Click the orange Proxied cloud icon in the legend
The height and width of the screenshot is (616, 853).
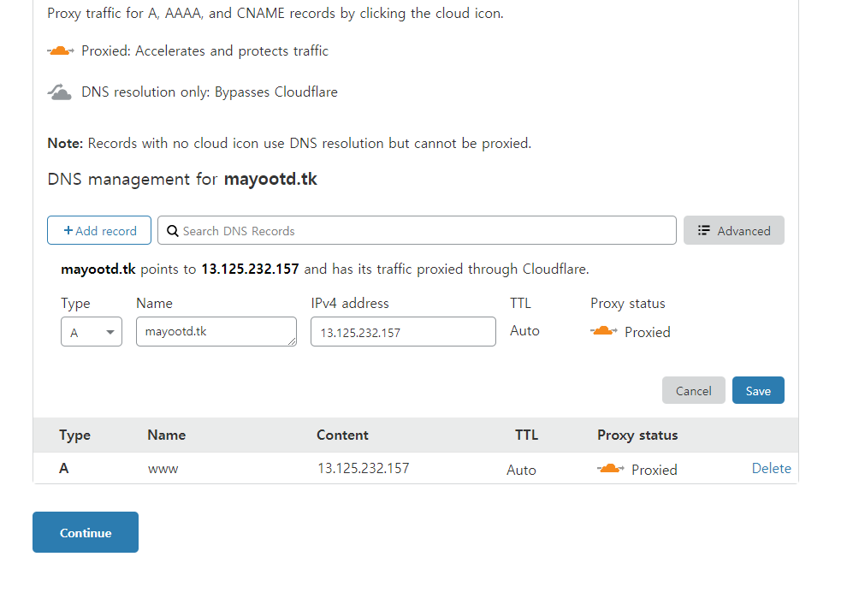click(61, 51)
